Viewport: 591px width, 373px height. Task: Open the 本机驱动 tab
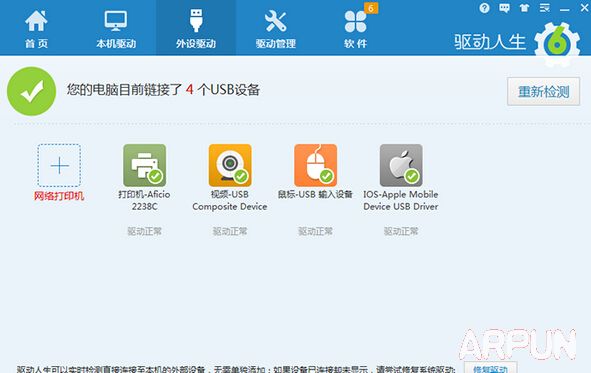(116, 29)
